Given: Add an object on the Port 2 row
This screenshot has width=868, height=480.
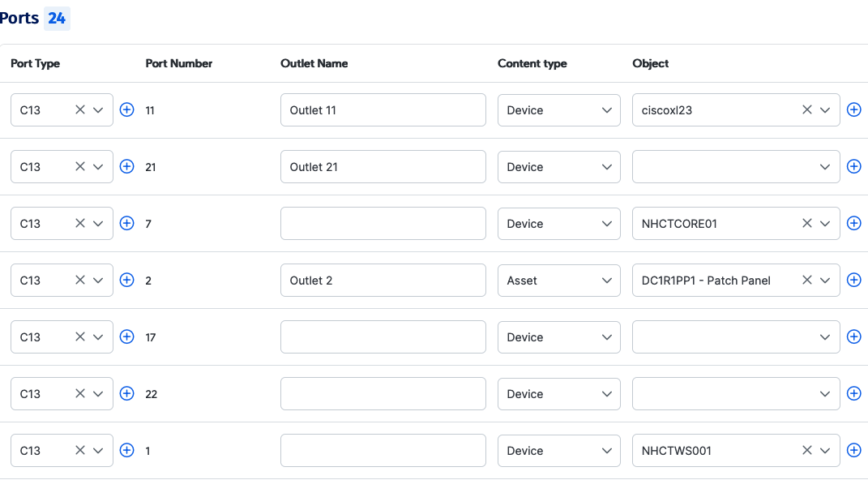Looking at the screenshot, I should (853, 280).
